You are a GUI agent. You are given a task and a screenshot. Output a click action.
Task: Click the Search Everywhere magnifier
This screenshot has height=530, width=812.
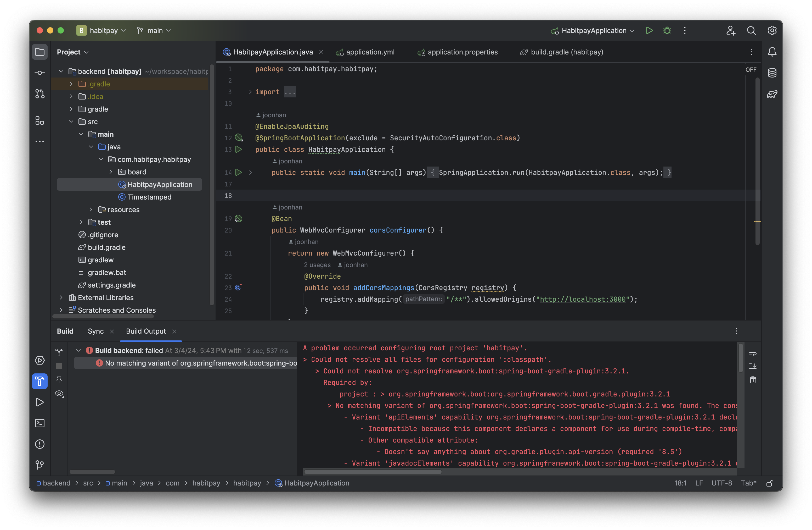[x=751, y=30]
